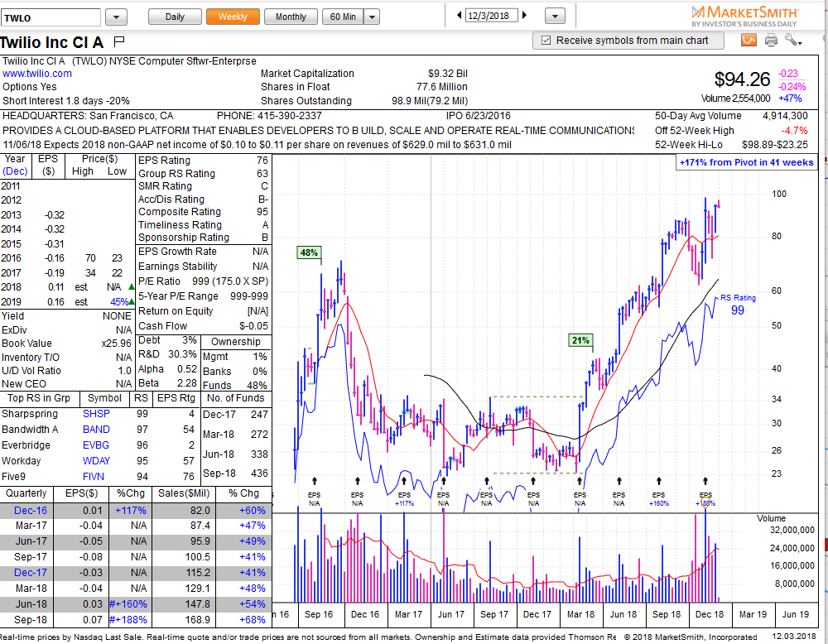The width and height of the screenshot is (828, 644).
Task: Click the TWLO symbol input field
Action: click(x=51, y=18)
